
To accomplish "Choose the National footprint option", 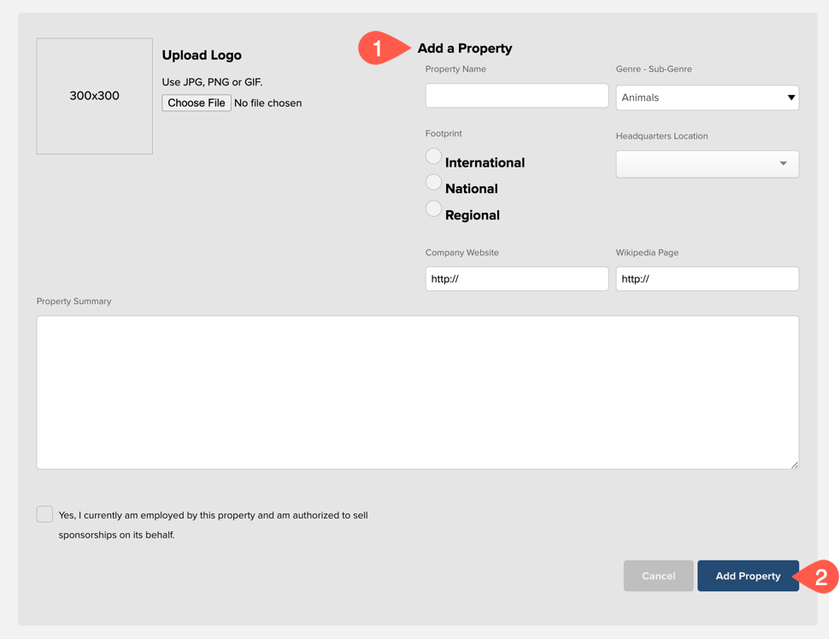I will point(434,183).
